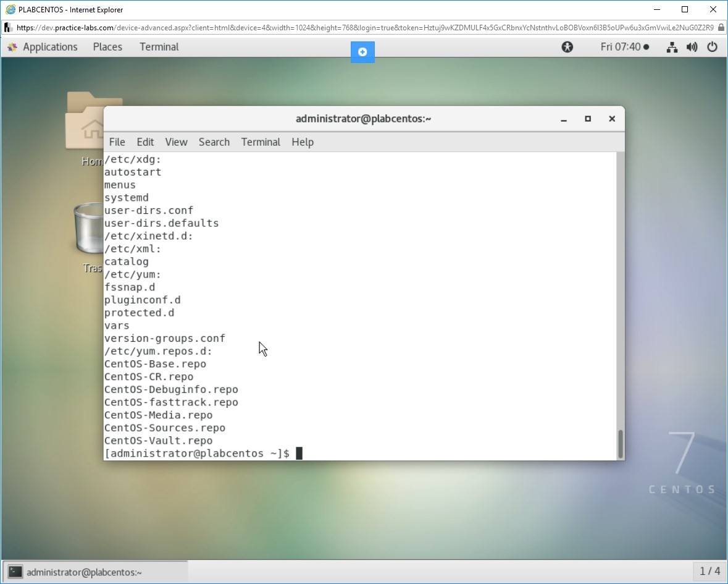Click the accessibility icon in top panel
This screenshot has height=584, width=728.
567,47
